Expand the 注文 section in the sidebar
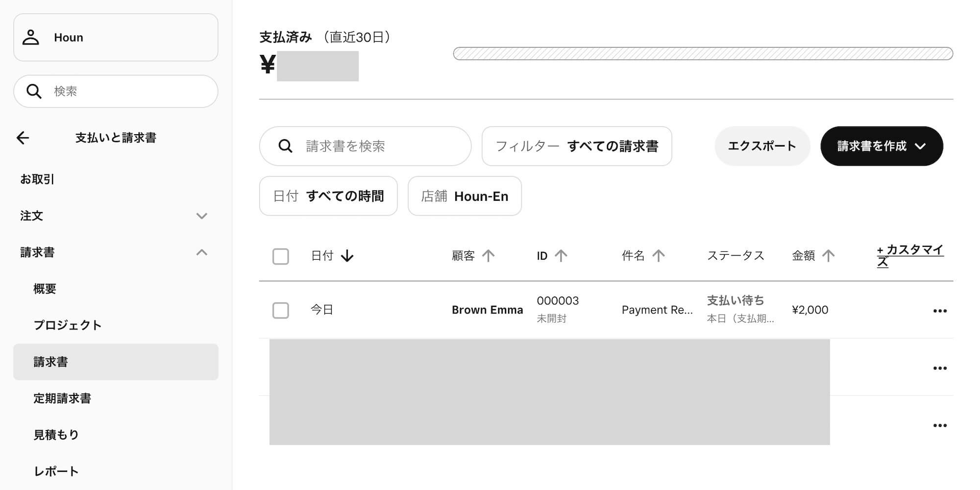The height and width of the screenshot is (490, 980). (x=202, y=216)
